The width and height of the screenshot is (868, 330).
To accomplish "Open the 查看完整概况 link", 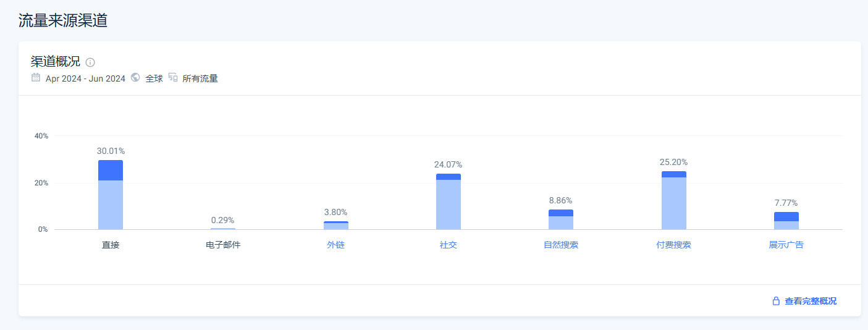I will pos(810,301).
